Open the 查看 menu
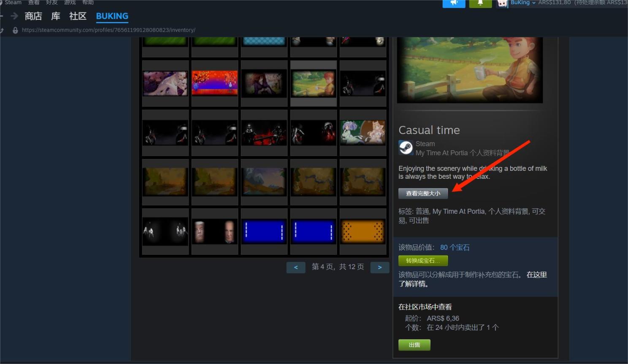The height and width of the screenshot is (364, 628). [34, 2]
